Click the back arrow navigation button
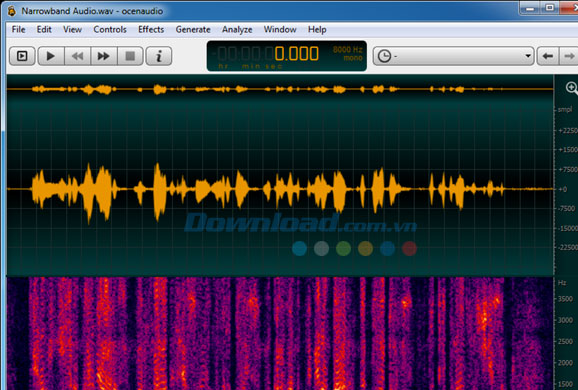 (548, 56)
